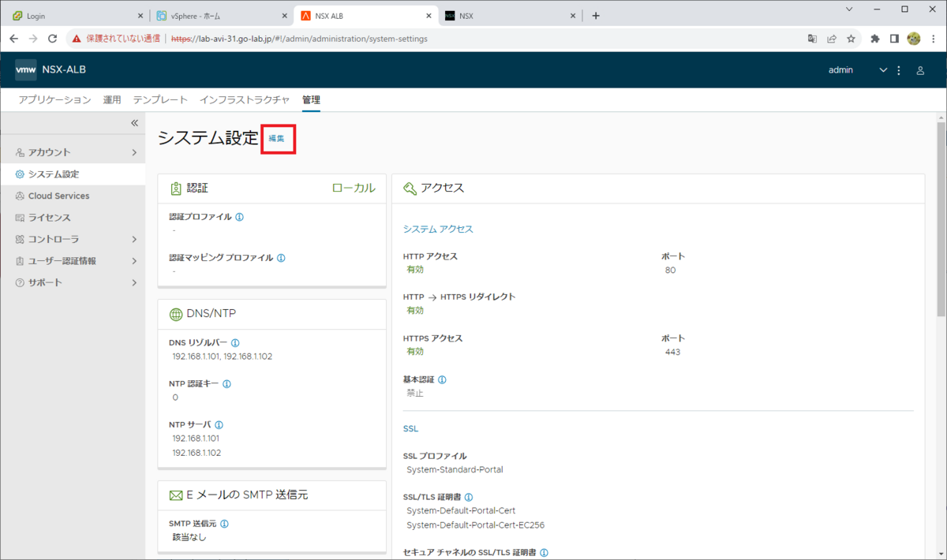Click the not-secure warning icon in address bar

[x=77, y=39]
